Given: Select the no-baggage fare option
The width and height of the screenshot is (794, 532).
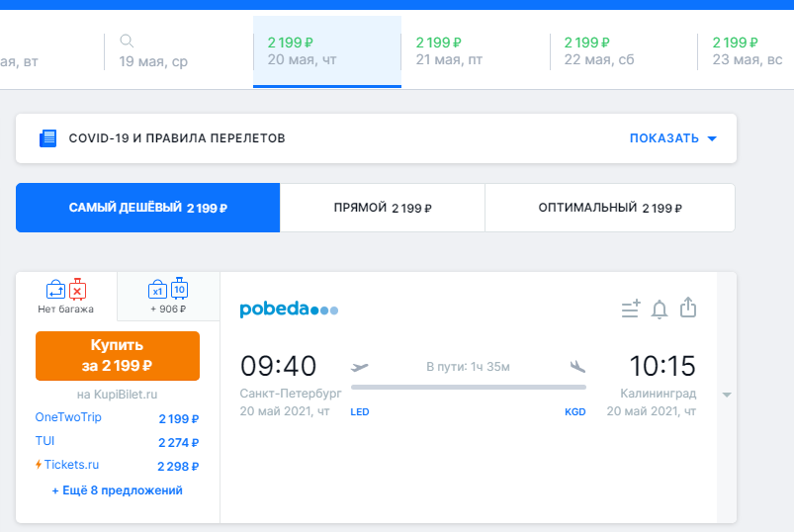Looking at the screenshot, I should 66,296.
